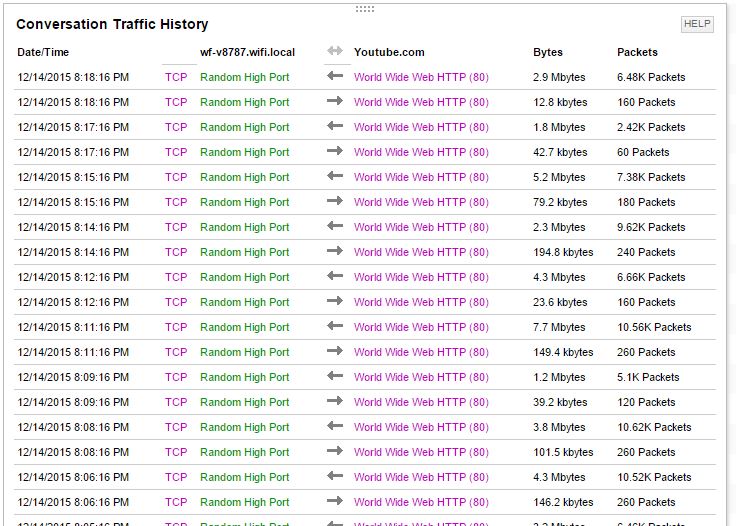Click left arrow icon in 2.9 Mbytes row
736x526 pixels.
pos(335,76)
